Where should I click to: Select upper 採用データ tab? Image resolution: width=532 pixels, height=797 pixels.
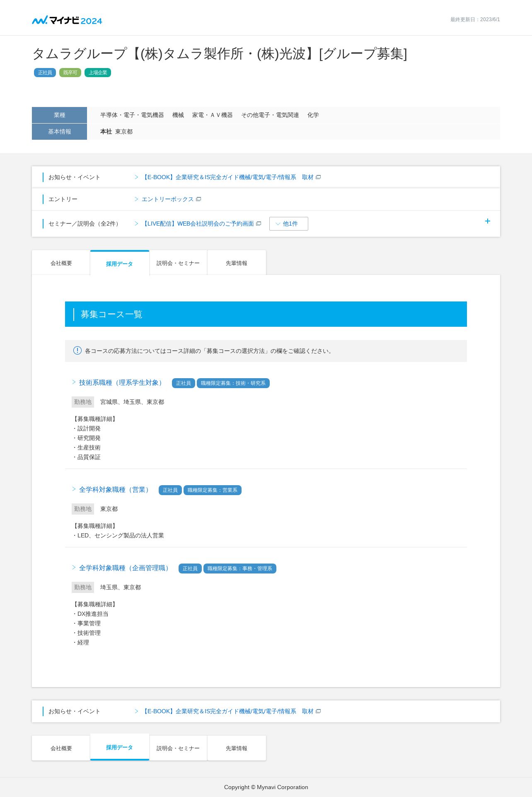point(120,263)
